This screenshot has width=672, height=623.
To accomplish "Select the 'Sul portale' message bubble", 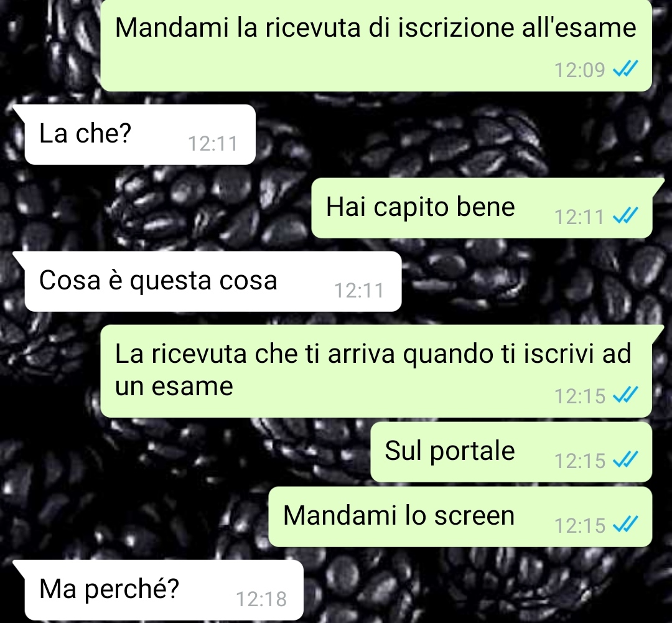I will click(x=511, y=452).
